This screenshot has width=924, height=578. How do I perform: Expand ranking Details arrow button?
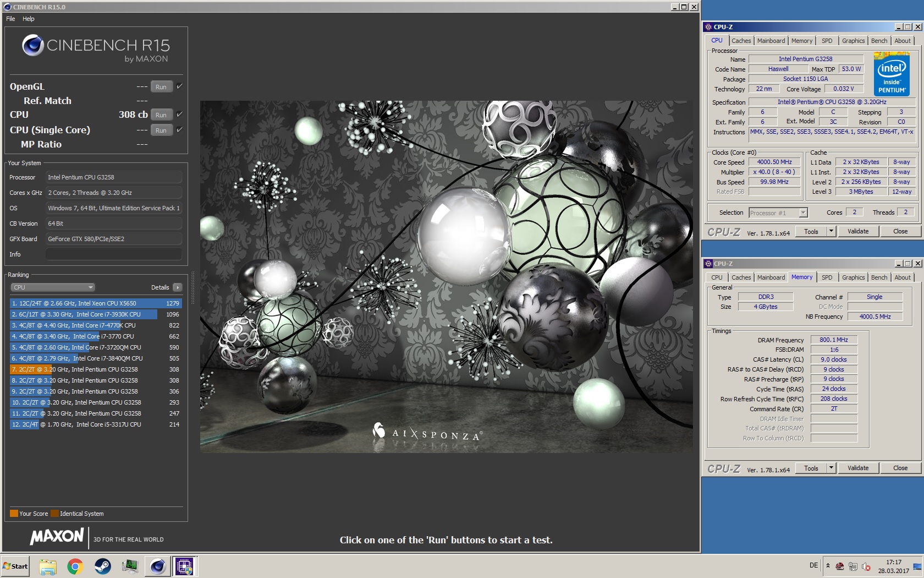(178, 287)
